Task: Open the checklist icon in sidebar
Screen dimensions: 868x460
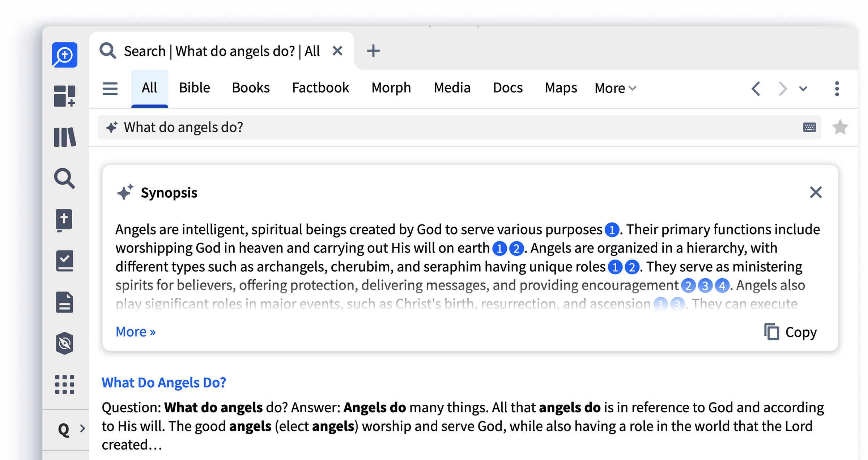Action: (x=65, y=261)
